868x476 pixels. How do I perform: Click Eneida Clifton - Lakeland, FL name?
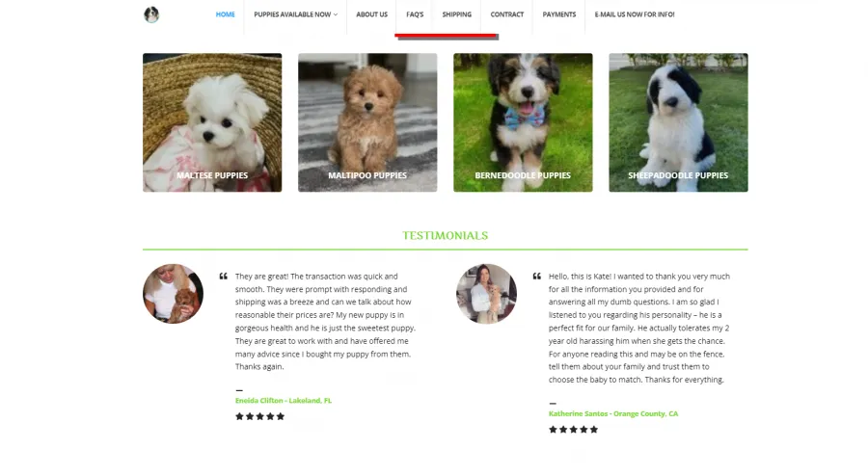(284, 400)
